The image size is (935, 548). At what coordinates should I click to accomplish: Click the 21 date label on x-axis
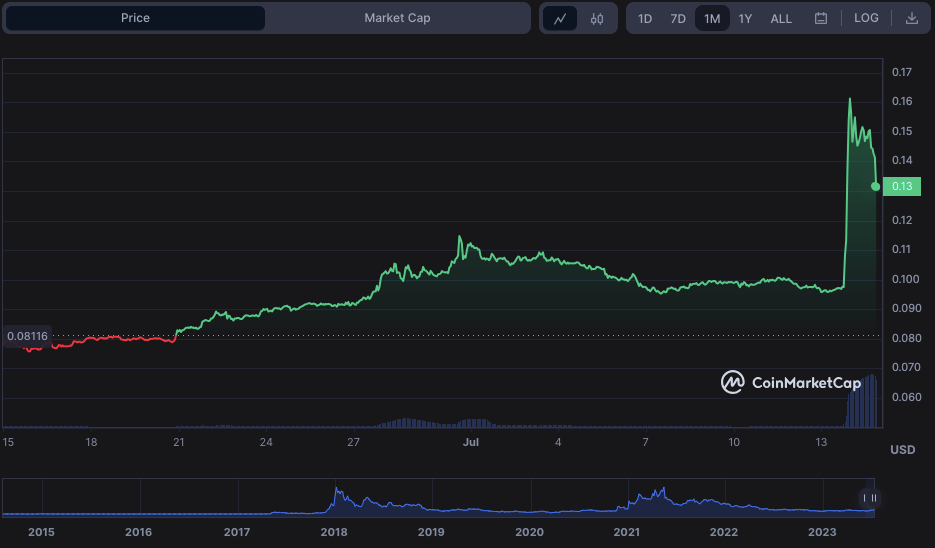(178, 442)
